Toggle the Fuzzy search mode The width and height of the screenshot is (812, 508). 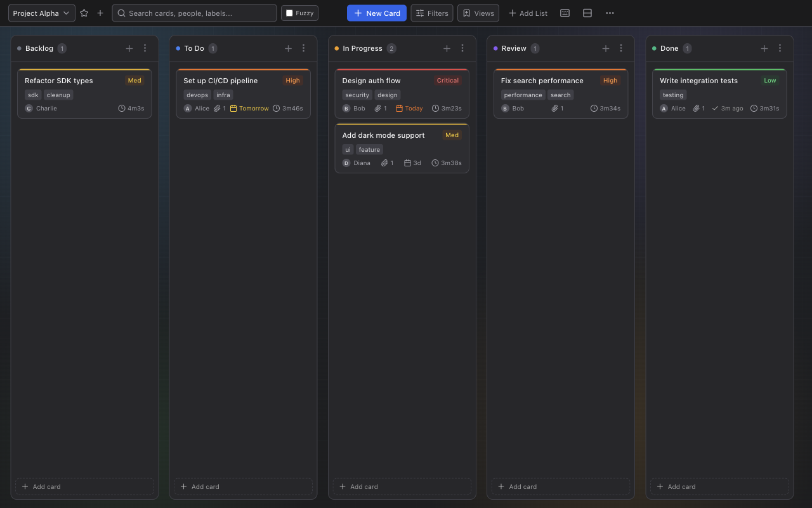coord(299,13)
